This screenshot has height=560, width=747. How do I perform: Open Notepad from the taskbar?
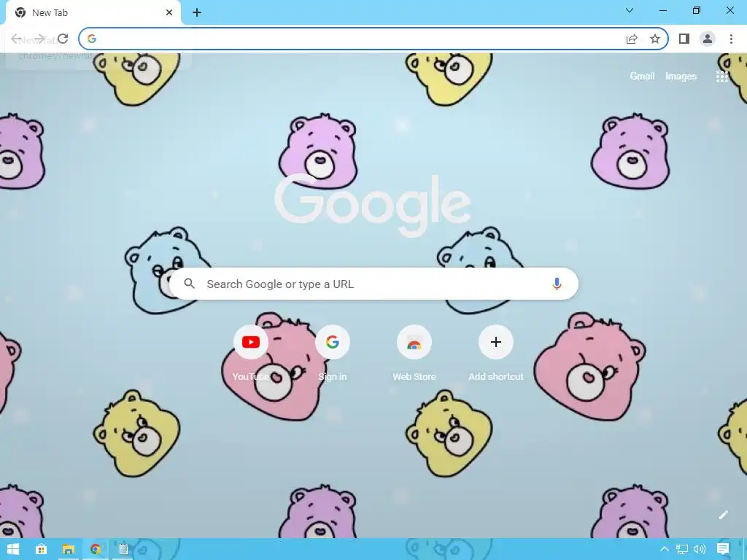123,549
